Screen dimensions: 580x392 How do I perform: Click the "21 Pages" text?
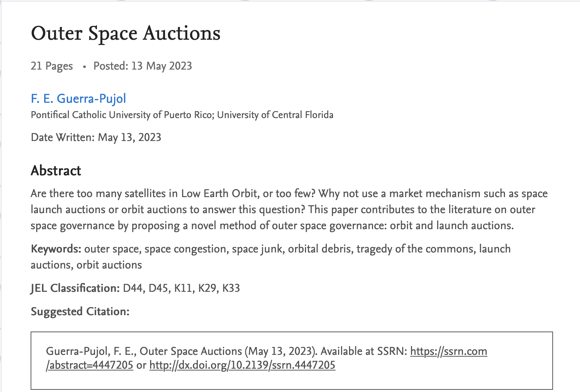52,66
